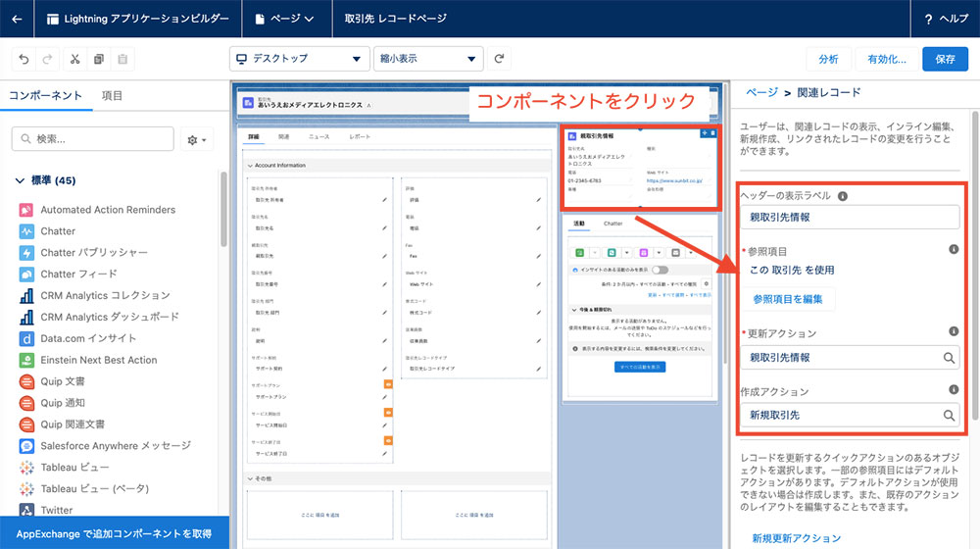
Task: Click info icon beside 参照項目
Action: point(954,249)
